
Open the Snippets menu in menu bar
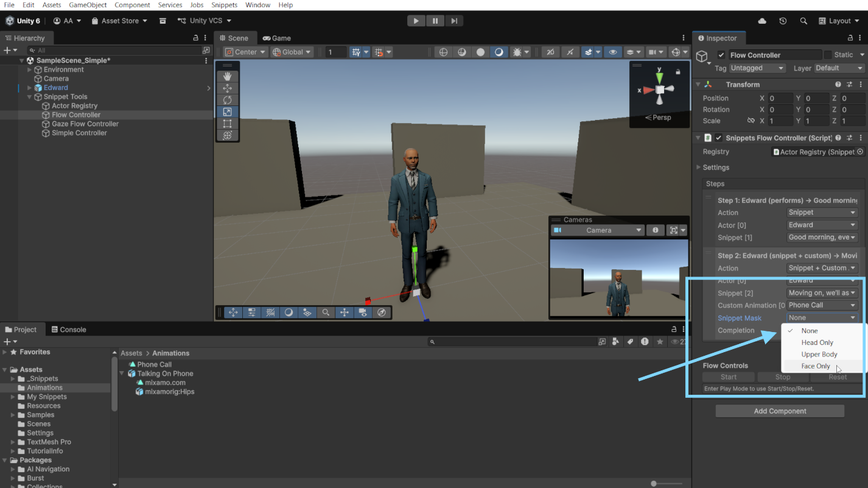pos(225,5)
